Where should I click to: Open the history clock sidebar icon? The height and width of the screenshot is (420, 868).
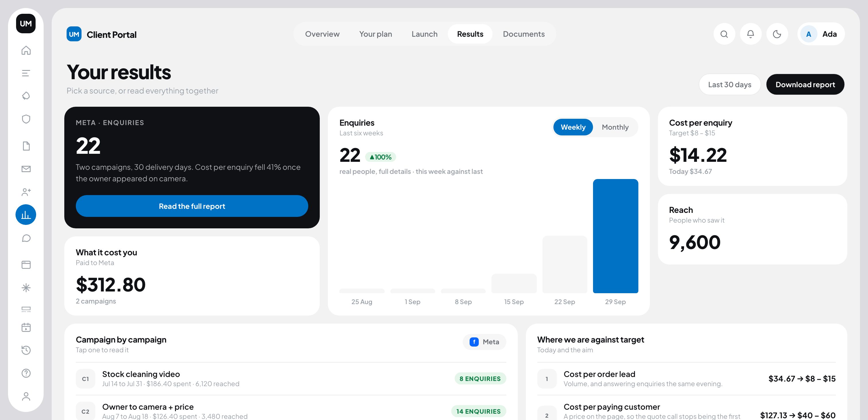tap(26, 350)
